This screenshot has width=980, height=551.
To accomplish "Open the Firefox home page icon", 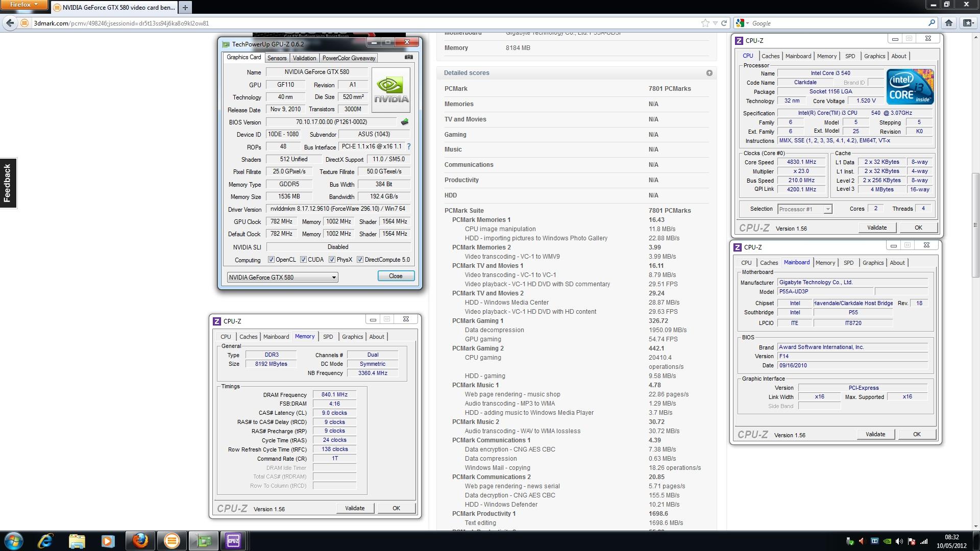I will pyautogui.click(x=949, y=23).
